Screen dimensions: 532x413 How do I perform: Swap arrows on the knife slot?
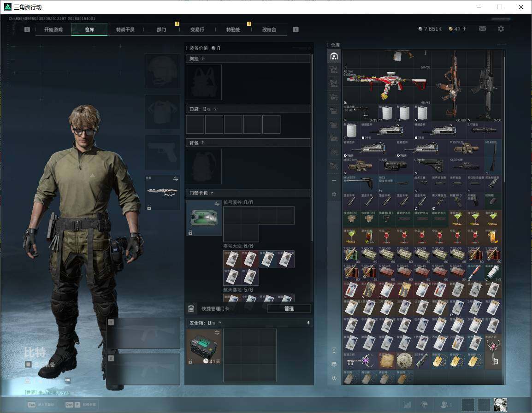point(176,179)
